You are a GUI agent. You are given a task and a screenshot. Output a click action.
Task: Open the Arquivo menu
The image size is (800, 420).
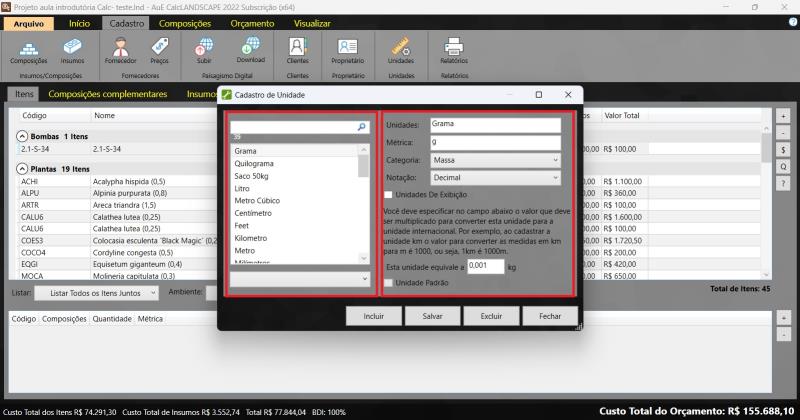29,23
